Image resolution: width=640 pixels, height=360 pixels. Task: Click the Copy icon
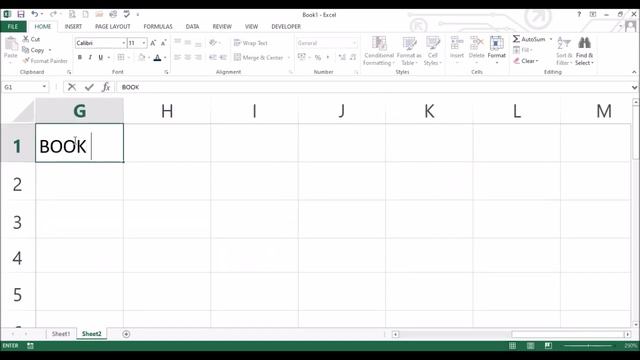point(26,50)
